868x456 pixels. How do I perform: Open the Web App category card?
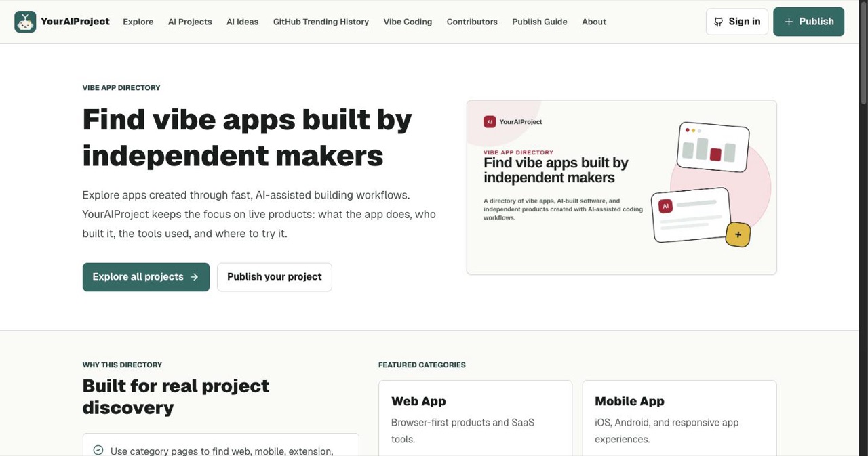475,418
